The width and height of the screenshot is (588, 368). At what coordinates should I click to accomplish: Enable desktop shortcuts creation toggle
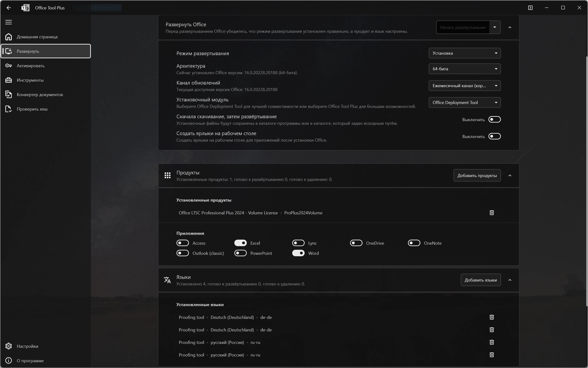(494, 136)
